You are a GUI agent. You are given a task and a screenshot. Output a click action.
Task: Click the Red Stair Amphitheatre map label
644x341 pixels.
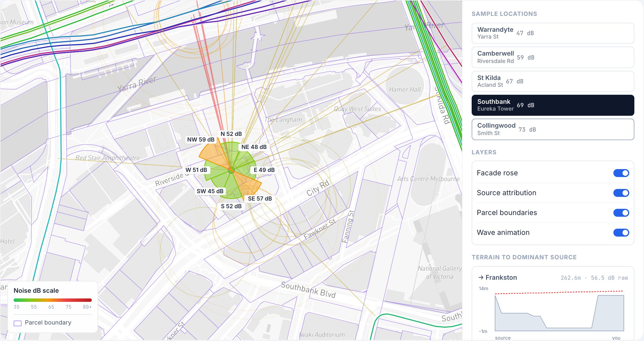point(107,158)
